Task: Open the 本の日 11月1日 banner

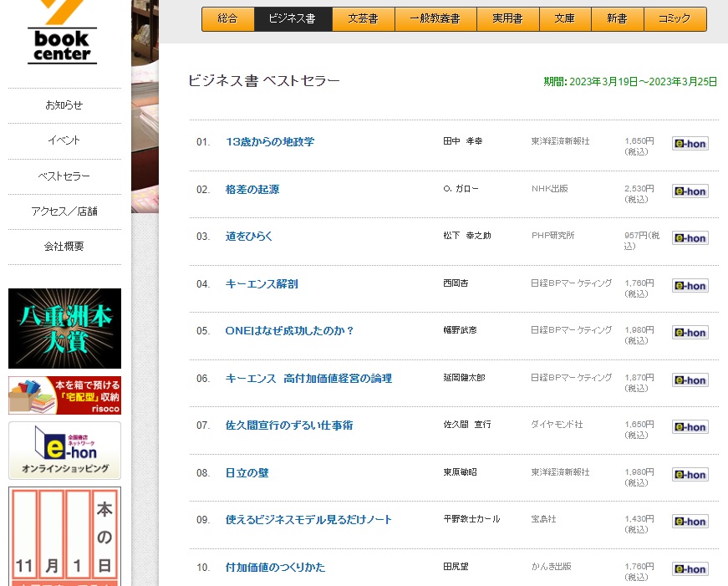Action: point(64,537)
